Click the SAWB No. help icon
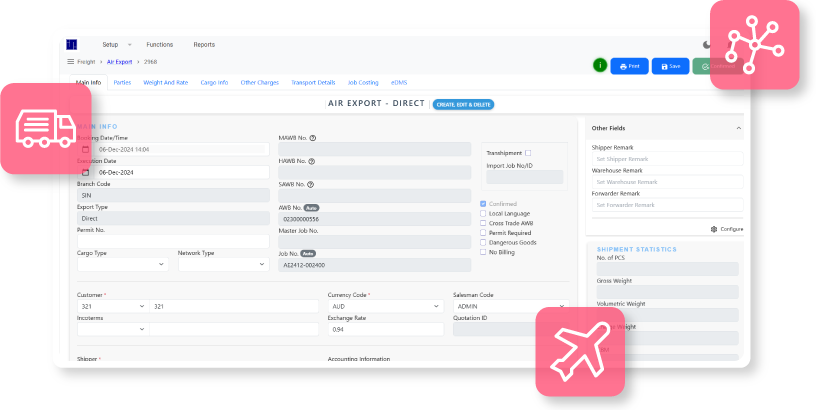 [313, 184]
